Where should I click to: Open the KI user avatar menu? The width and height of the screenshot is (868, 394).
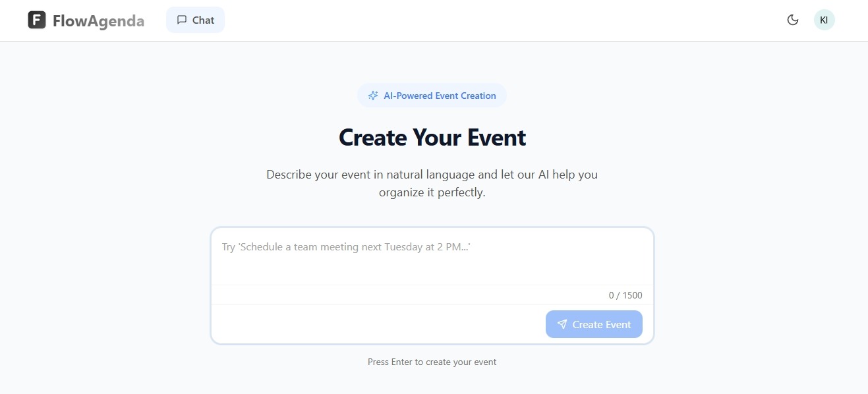pos(824,20)
